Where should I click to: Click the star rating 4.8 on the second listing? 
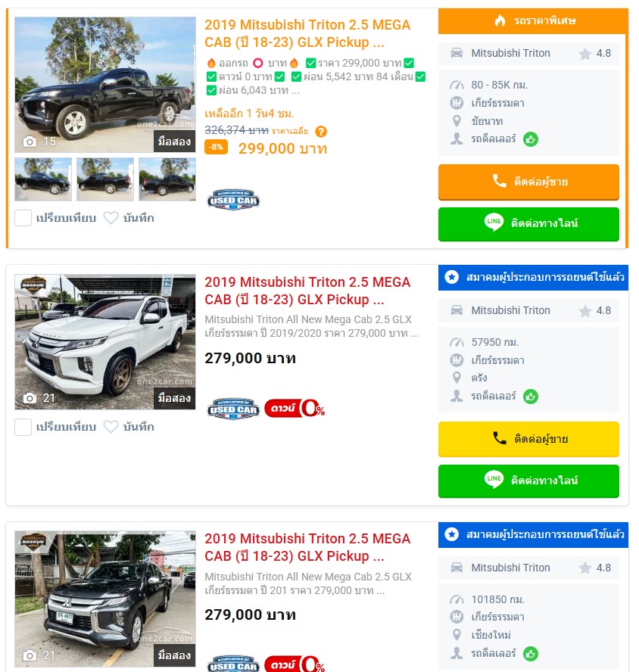point(595,310)
